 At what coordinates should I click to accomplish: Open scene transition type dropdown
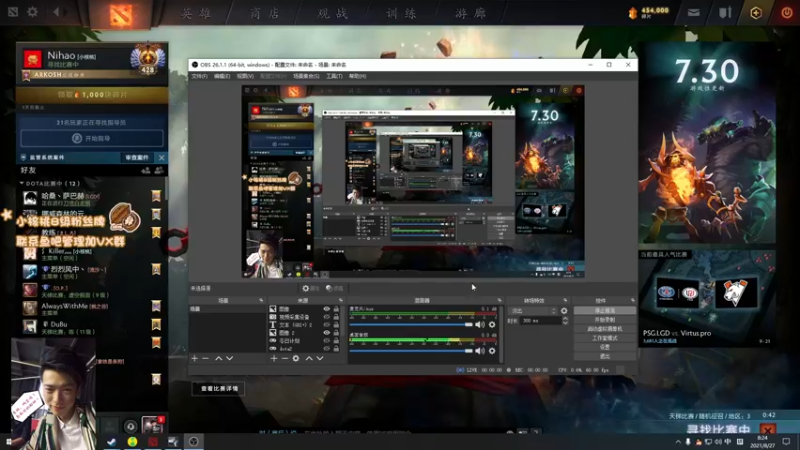click(533, 311)
